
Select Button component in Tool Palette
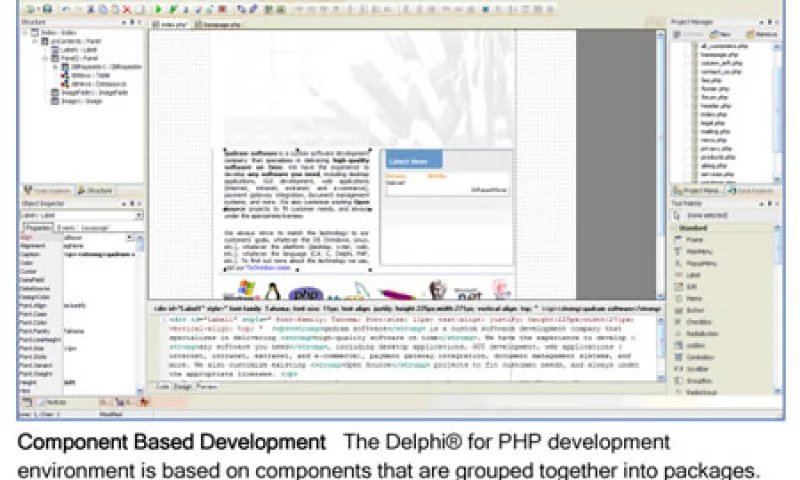[689, 310]
